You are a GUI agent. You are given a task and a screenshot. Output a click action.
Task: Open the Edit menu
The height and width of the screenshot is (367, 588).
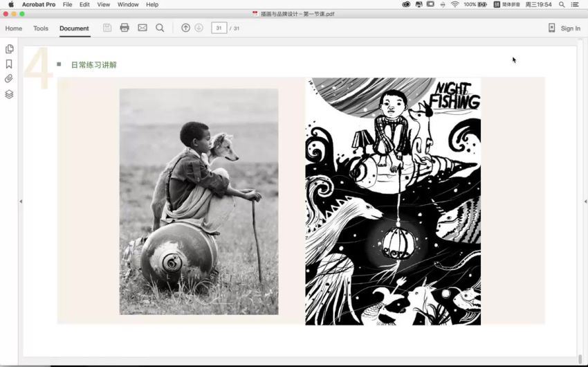(x=84, y=5)
